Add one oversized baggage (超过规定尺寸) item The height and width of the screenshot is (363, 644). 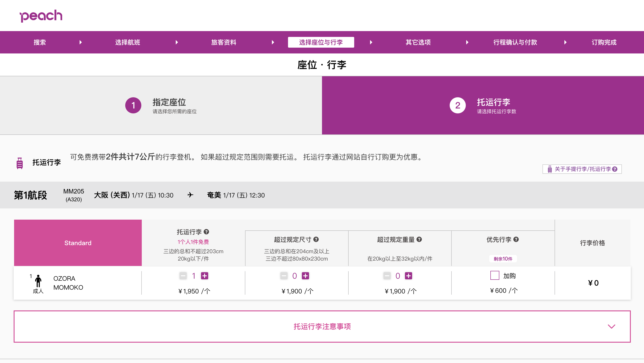305,276
